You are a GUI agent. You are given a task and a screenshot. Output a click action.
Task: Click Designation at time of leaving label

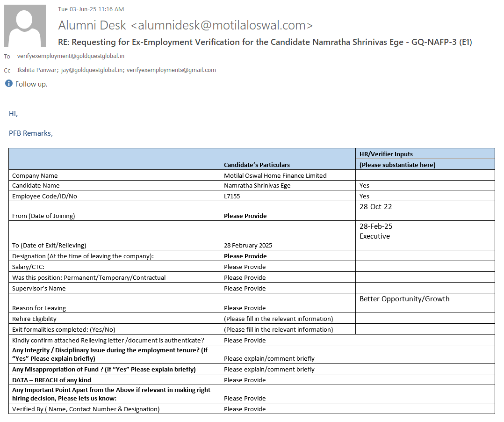[83, 256]
